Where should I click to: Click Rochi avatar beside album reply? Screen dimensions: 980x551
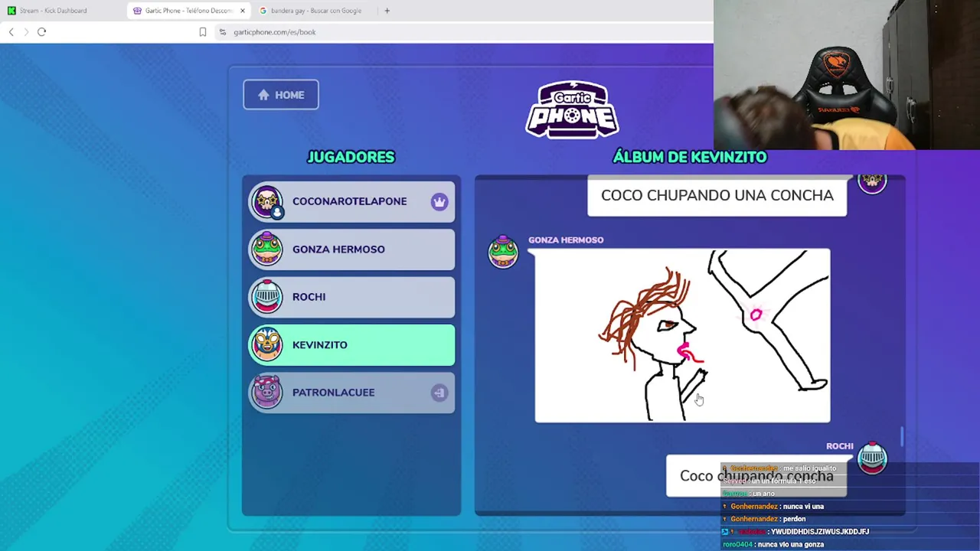(x=872, y=458)
